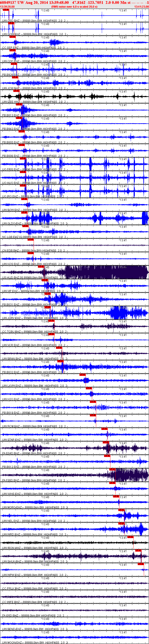The width and height of the screenshot is (149, 644).
Task: Click the RMS noise scaling note in header
Action: (74, 7)
